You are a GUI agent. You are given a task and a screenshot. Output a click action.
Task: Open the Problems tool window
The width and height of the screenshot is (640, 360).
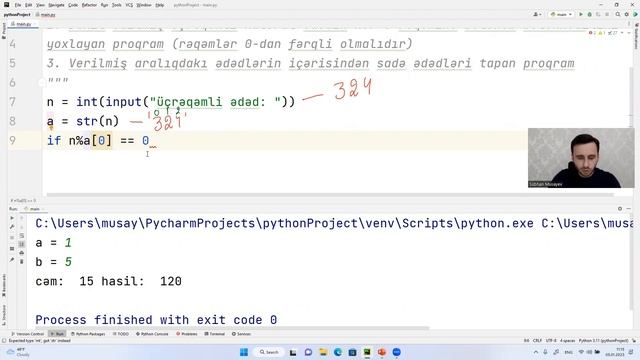187,334
